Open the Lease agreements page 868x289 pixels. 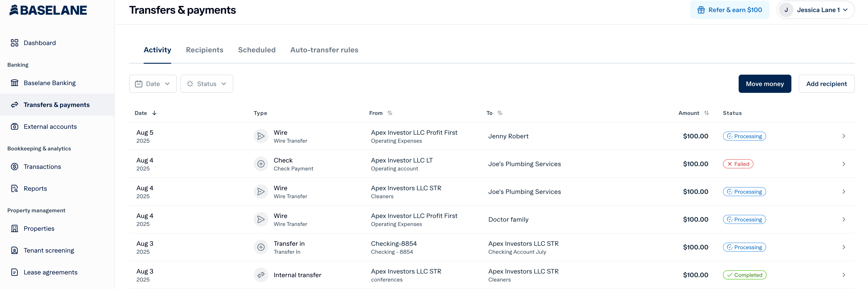[57, 272]
